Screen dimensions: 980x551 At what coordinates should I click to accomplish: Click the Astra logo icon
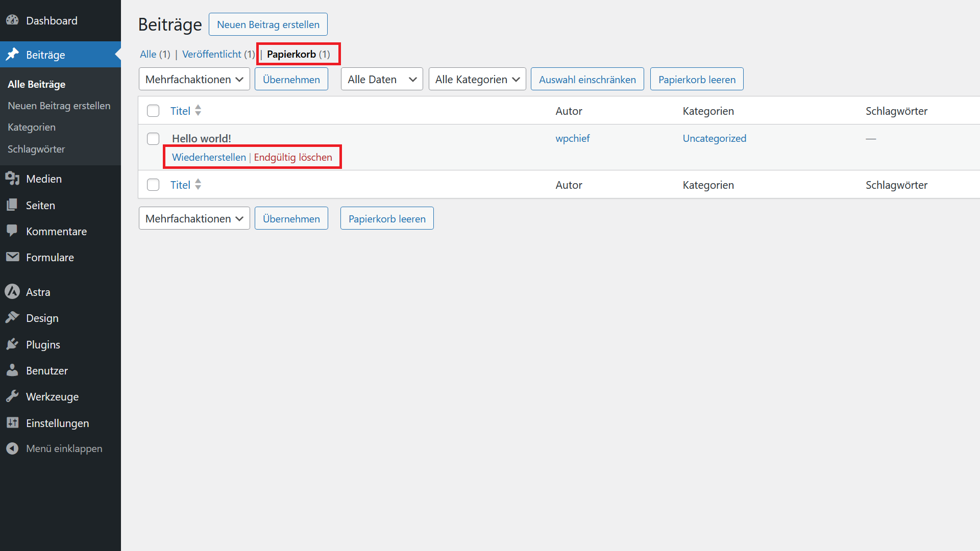coord(12,292)
